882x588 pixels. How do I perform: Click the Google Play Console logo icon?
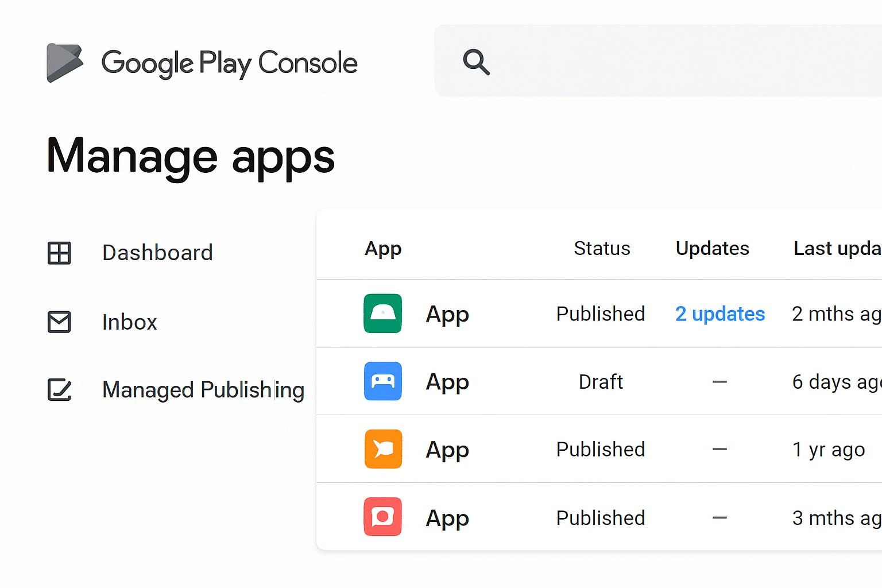click(64, 63)
